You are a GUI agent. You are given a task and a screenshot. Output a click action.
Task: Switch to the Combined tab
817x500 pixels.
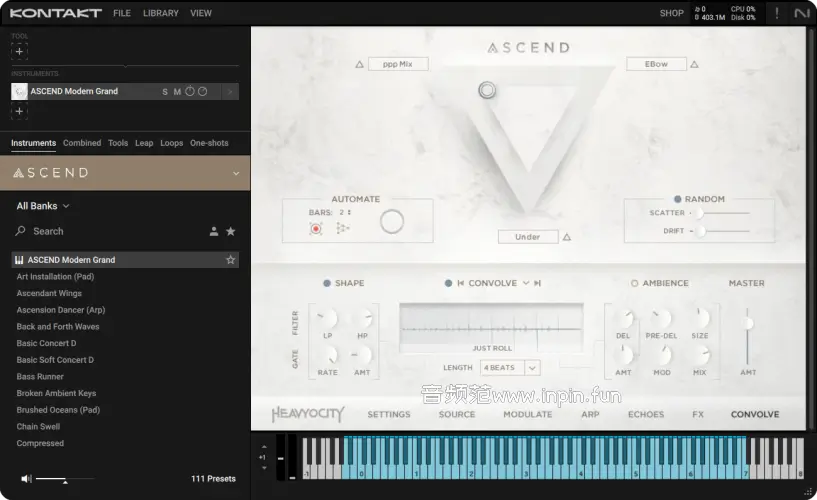point(82,143)
